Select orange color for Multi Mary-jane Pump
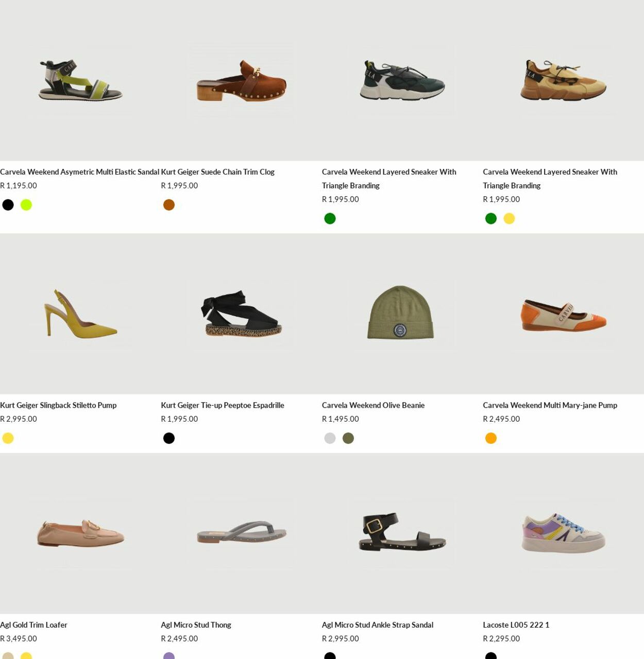644x659 pixels. tap(491, 438)
